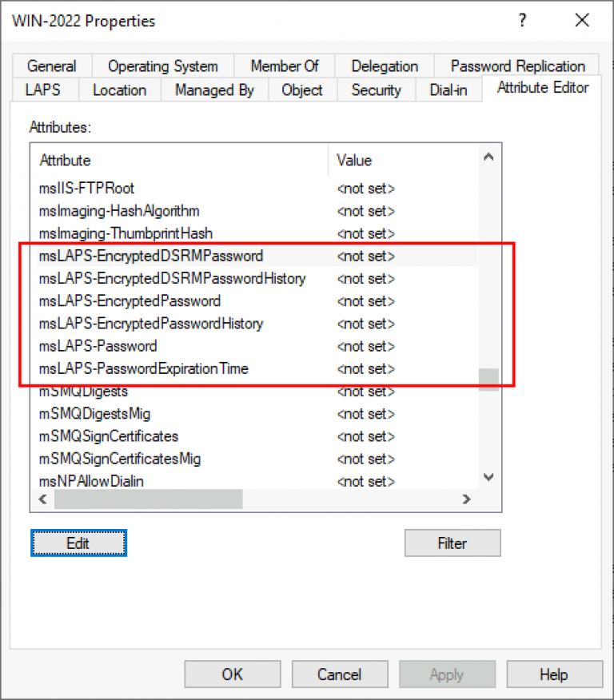Image resolution: width=614 pixels, height=700 pixels.
Task: Close the WIN-2022 Properties dialog
Action: 581,21
